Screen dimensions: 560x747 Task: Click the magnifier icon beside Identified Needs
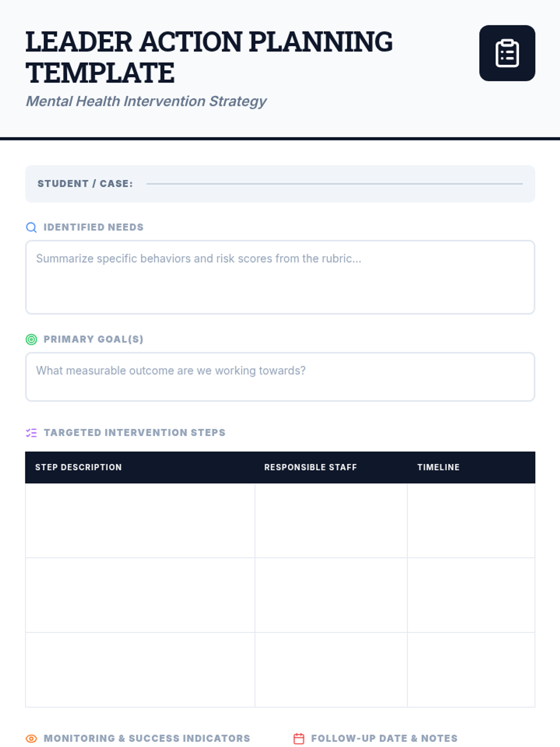(x=31, y=227)
